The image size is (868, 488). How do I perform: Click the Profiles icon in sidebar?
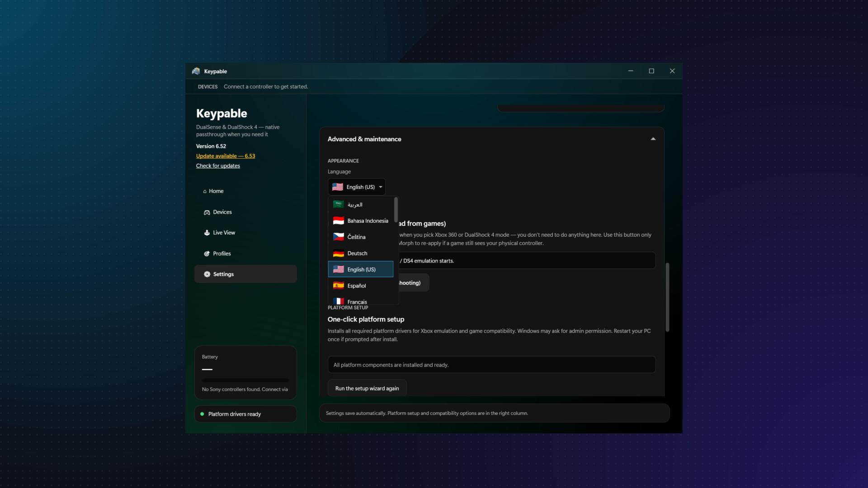pyautogui.click(x=207, y=254)
